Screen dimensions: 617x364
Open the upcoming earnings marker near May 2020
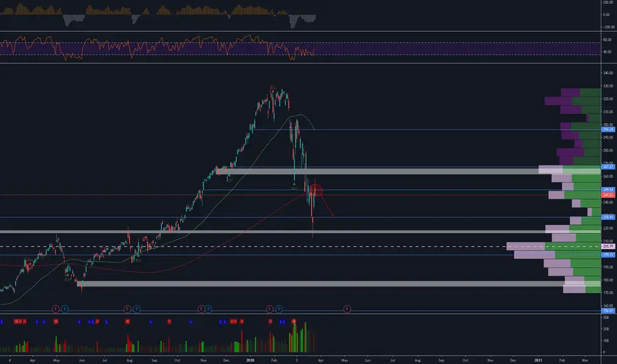[x=347, y=309]
